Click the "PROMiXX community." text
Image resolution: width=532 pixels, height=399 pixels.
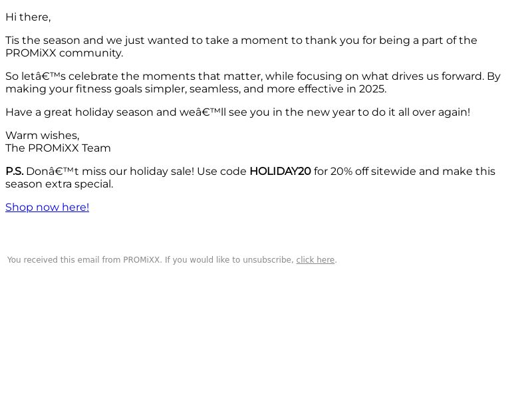[64, 53]
